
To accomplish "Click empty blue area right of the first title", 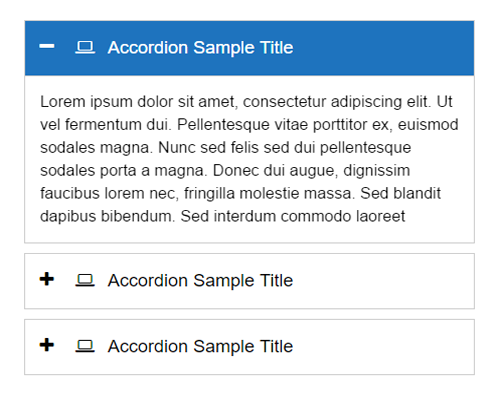I will click(x=383, y=48).
